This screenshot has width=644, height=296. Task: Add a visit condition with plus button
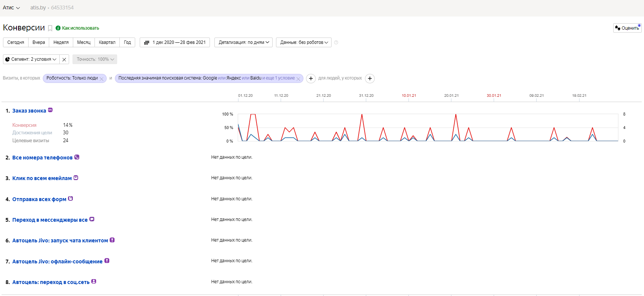coord(311,78)
